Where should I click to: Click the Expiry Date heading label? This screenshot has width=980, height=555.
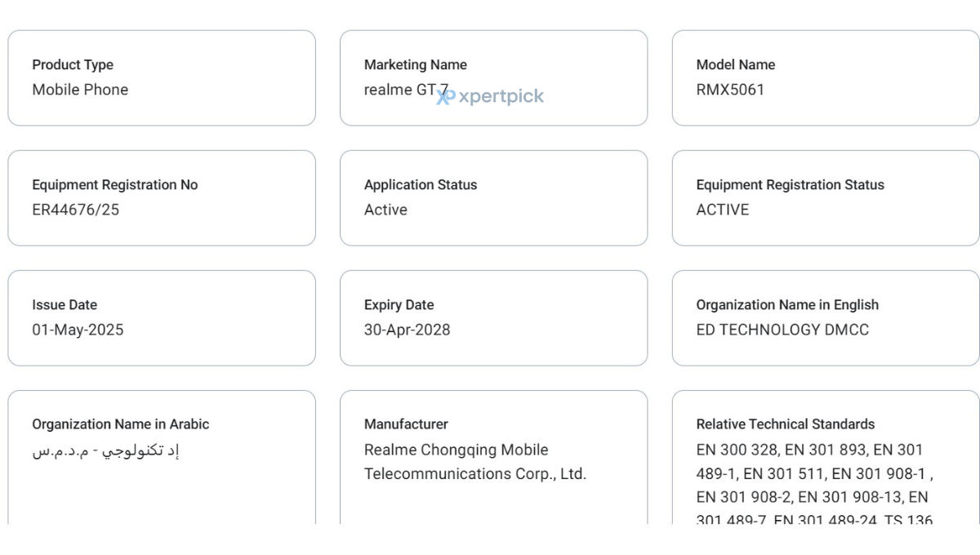399,304
